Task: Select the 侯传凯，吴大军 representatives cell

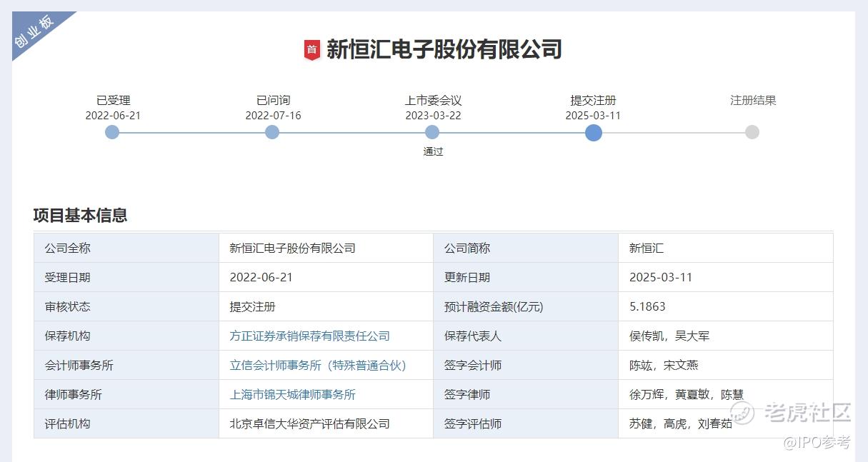Action: [726, 336]
